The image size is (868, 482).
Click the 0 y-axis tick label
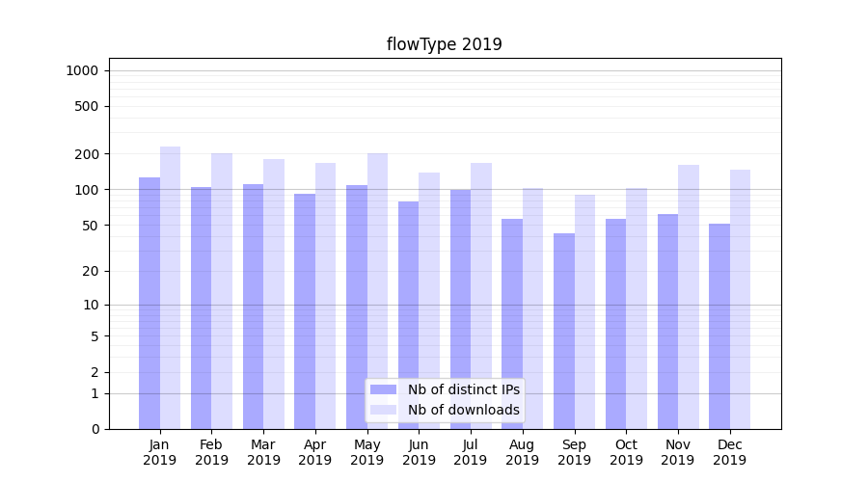pyautogui.click(x=95, y=429)
